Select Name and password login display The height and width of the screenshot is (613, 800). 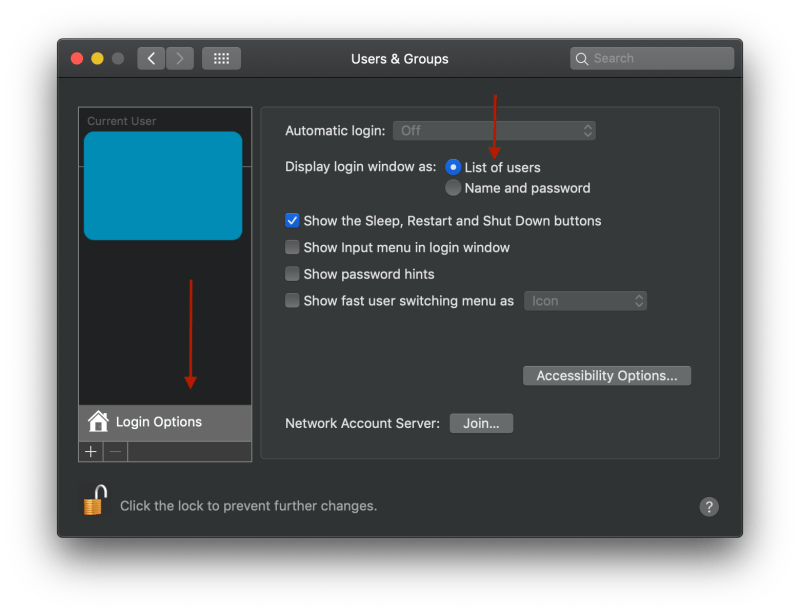(x=453, y=187)
